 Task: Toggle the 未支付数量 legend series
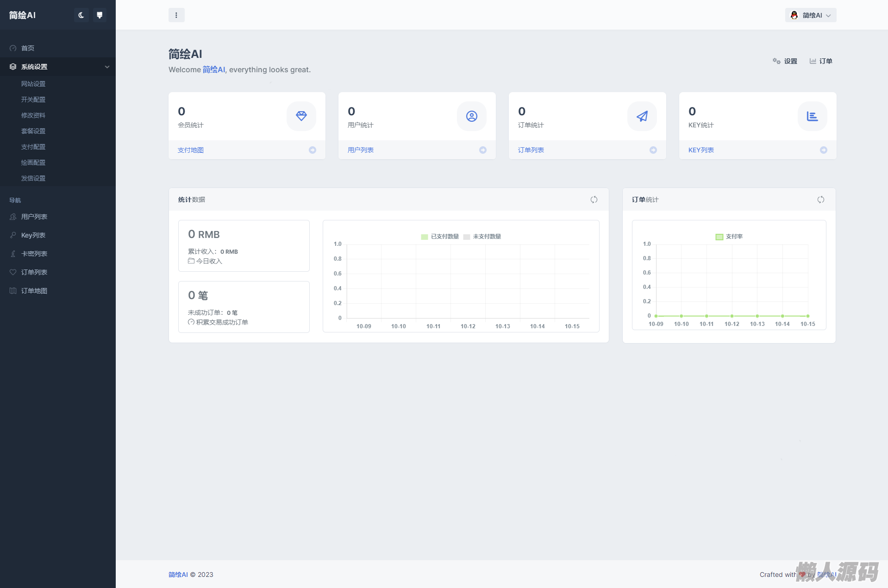482,237
